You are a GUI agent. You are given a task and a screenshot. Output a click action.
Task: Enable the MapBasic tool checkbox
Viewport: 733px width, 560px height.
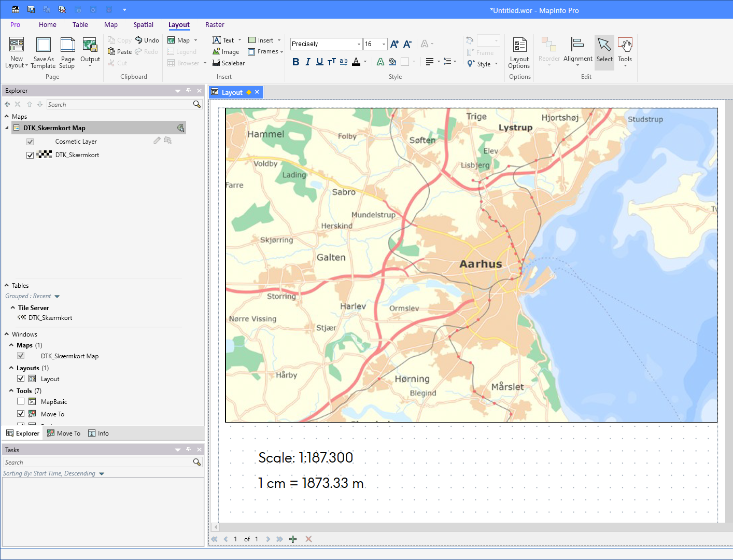coord(21,401)
